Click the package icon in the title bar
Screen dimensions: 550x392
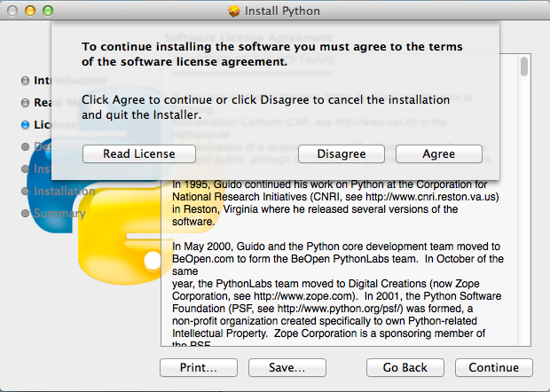234,11
